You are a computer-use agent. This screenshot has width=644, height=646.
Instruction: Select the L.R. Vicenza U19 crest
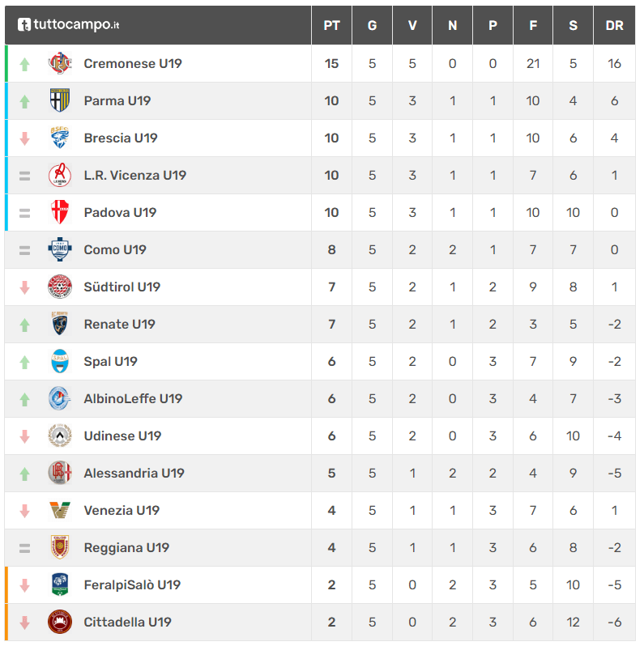60,175
